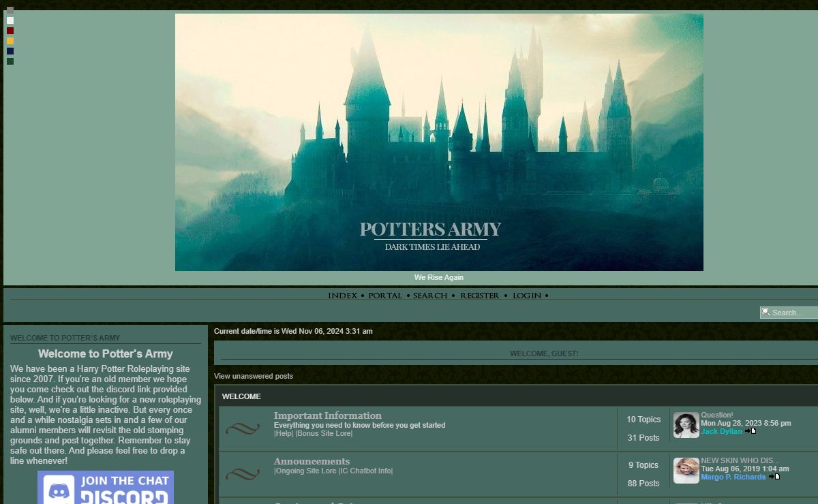Open the NEW SKIN WHO DIS... topic
This screenshot has width=818, height=504.
tap(740, 460)
